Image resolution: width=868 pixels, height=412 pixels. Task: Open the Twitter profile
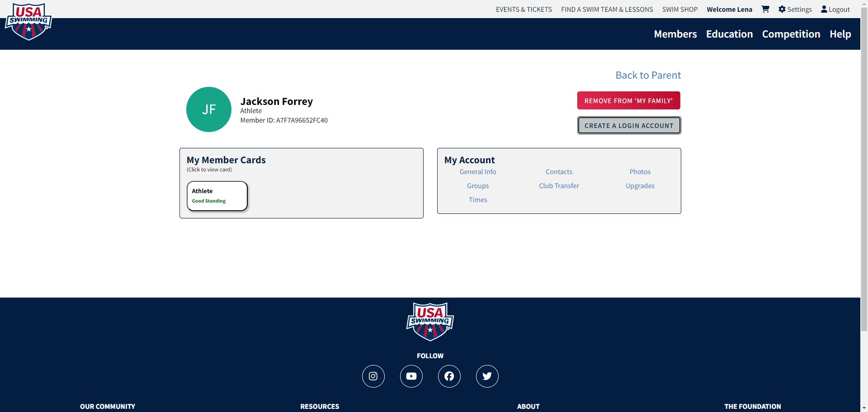tap(487, 376)
